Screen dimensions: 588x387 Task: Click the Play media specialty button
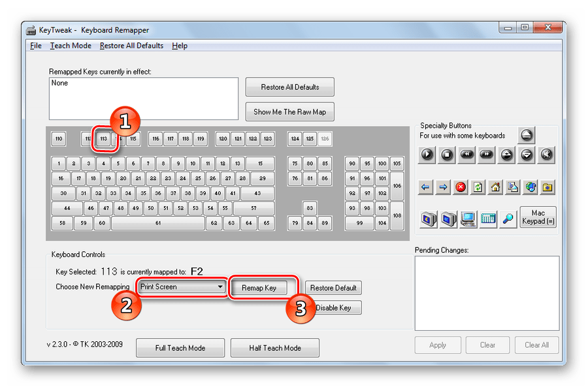pyautogui.click(x=427, y=155)
